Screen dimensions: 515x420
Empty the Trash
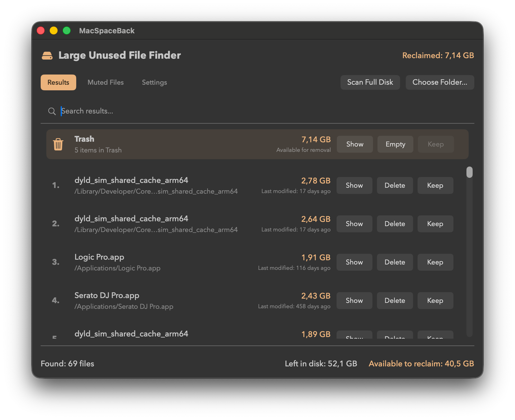point(395,144)
